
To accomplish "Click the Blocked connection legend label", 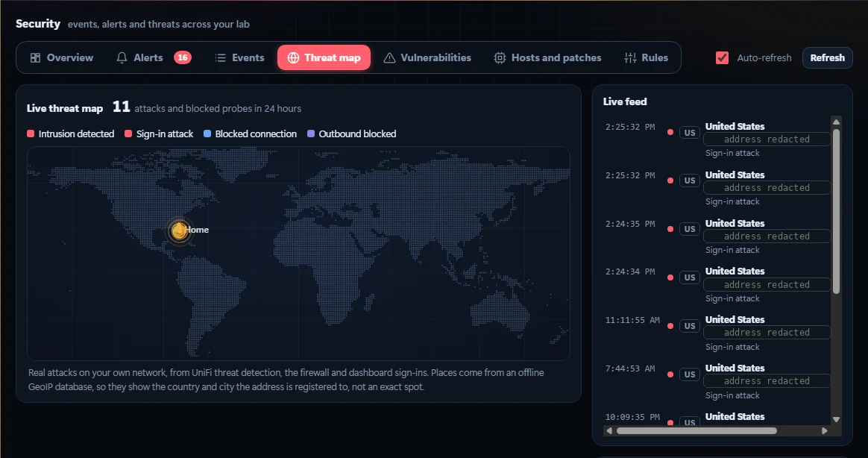I will pyautogui.click(x=256, y=134).
